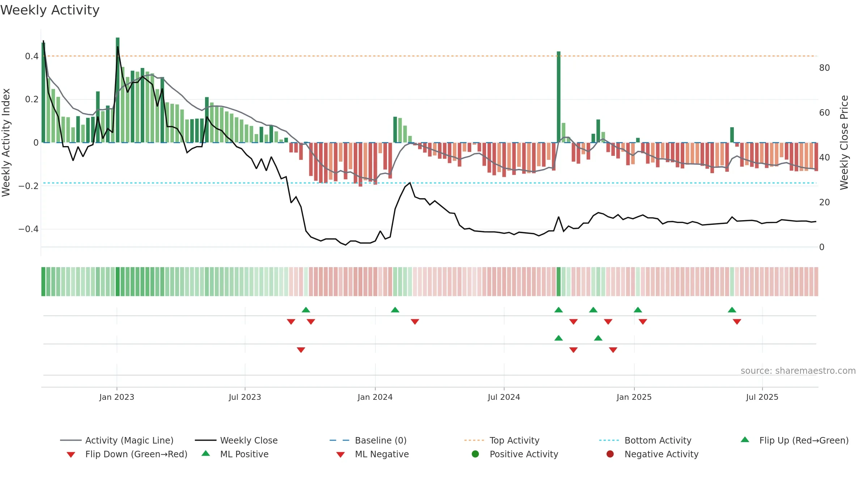
Task: Click the Jul 2023 axis label
Action: (x=245, y=397)
